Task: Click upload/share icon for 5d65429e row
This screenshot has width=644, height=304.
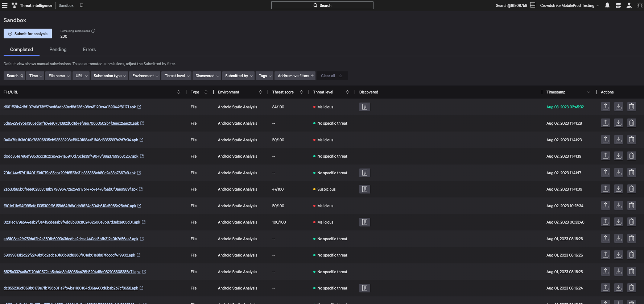Action: (606, 123)
